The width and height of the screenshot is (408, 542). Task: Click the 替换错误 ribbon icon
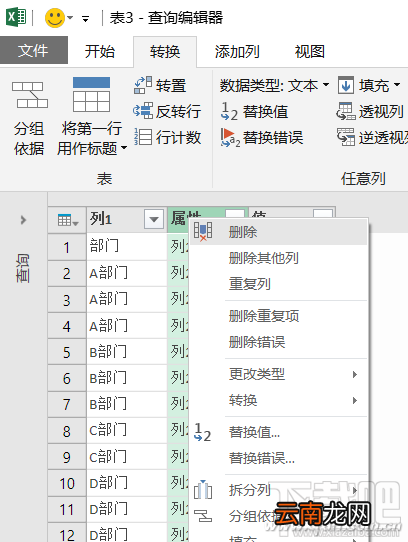pyautogui.click(x=230, y=137)
